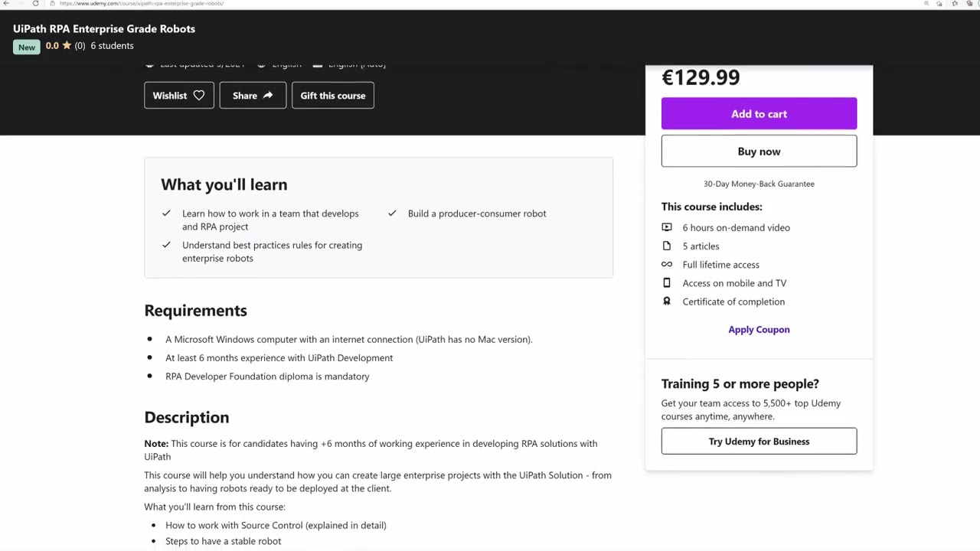Image resolution: width=980 pixels, height=551 pixels.
Task: Click the certificate ribbon icon
Action: pos(666,302)
